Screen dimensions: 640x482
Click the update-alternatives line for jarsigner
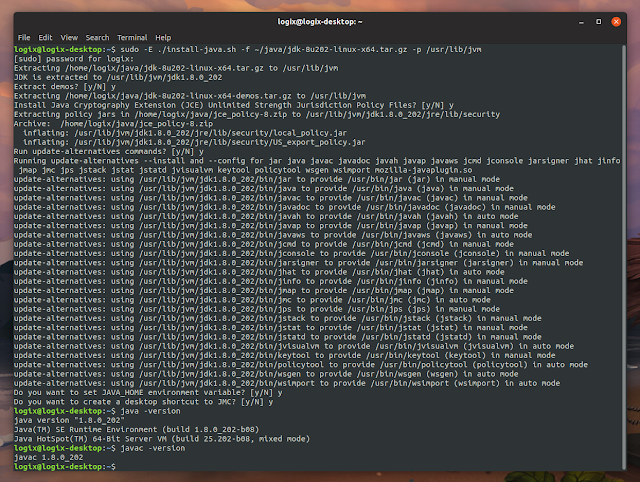pos(298,262)
